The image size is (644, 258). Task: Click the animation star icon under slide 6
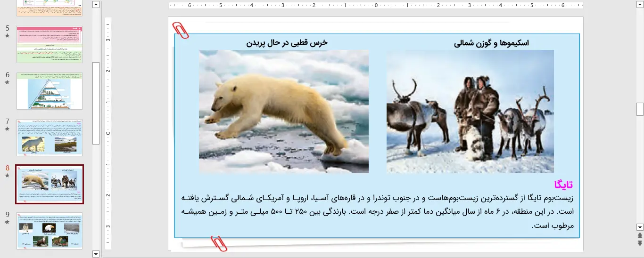coord(7,82)
